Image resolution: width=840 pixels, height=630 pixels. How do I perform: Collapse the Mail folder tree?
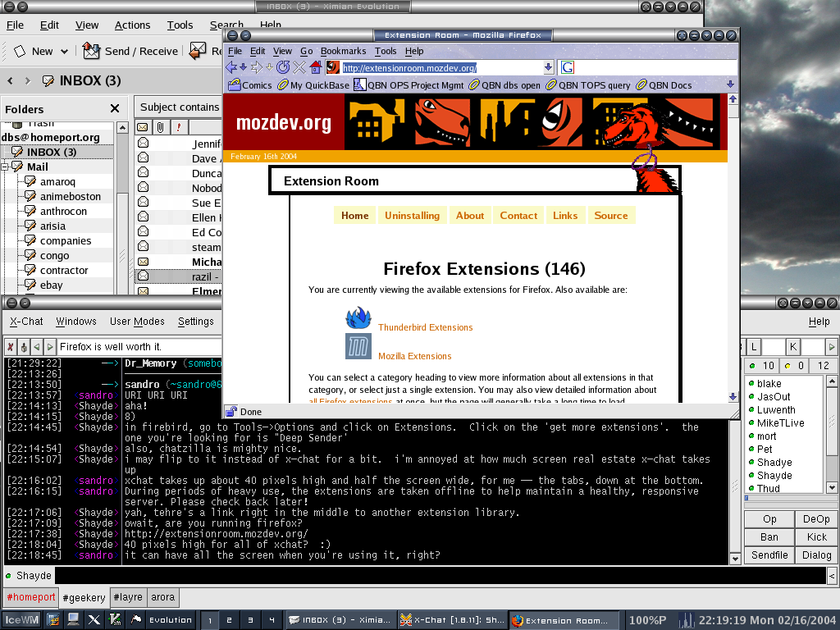5,167
